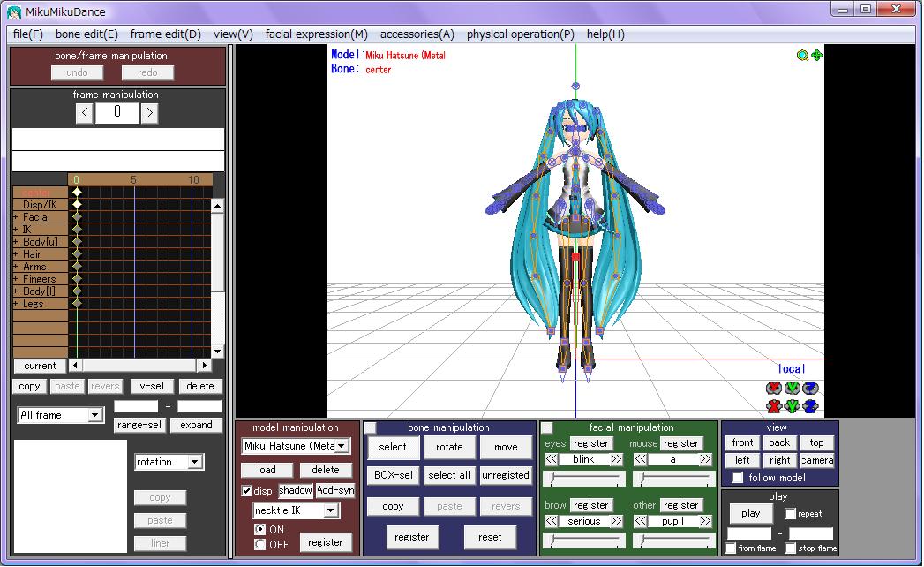Click the BOX-sel button
Viewport: 924px width, 567px height.
tap(393, 475)
